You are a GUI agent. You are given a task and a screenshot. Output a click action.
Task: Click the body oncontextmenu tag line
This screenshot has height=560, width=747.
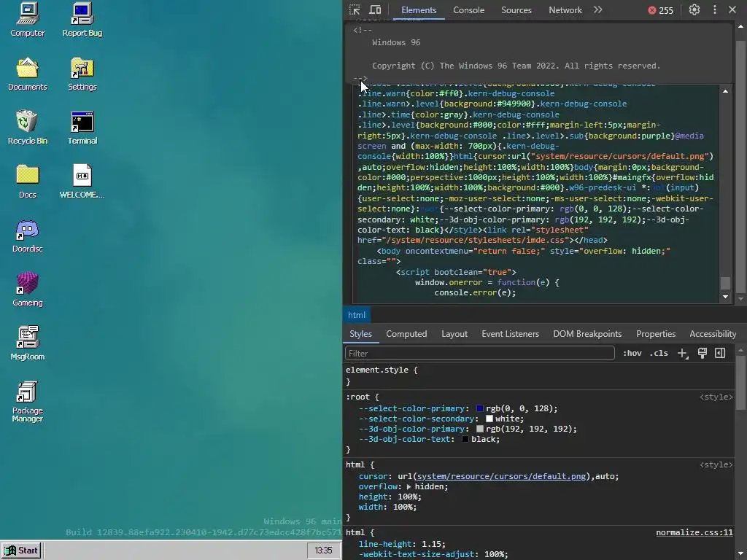coord(523,251)
